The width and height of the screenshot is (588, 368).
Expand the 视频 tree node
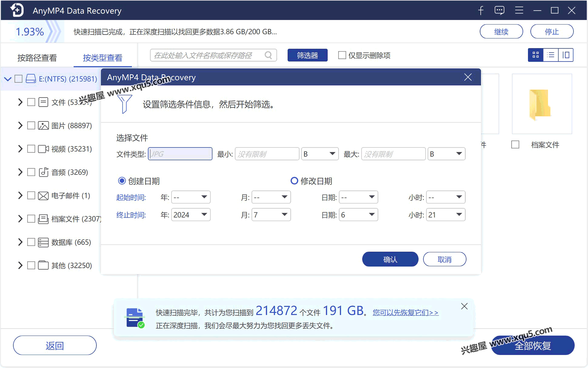click(20, 149)
